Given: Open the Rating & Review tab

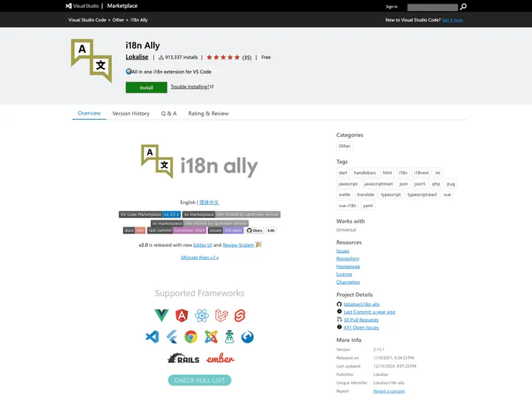Looking at the screenshot, I should [x=208, y=114].
